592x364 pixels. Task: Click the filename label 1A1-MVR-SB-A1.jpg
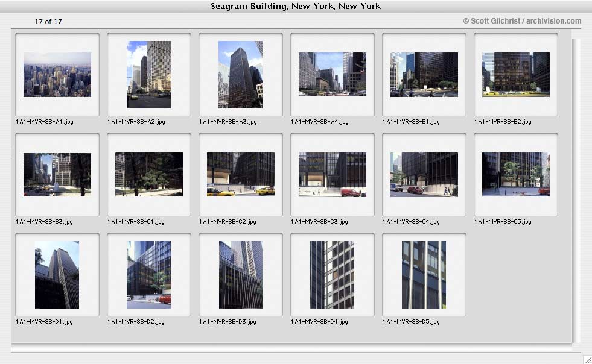point(45,122)
